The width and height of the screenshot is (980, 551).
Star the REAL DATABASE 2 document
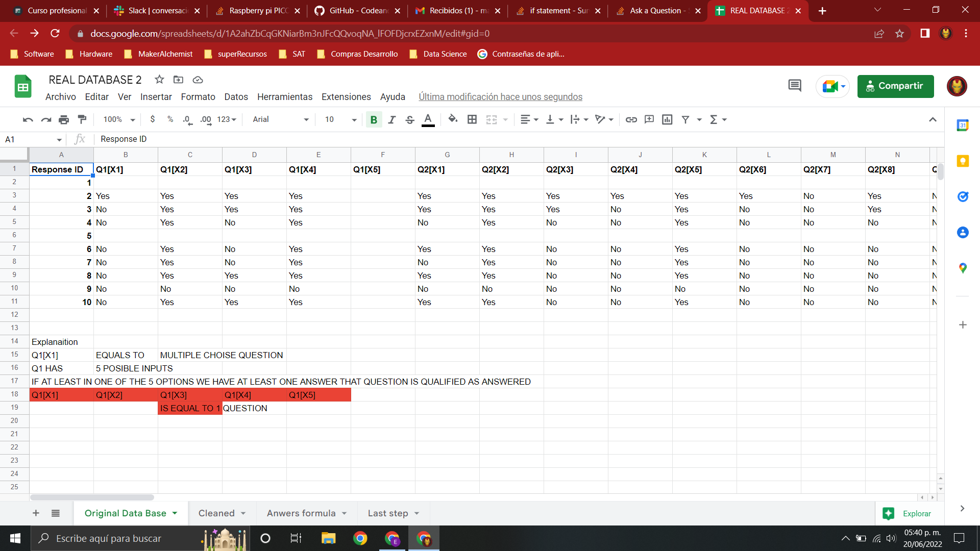(159, 80)
